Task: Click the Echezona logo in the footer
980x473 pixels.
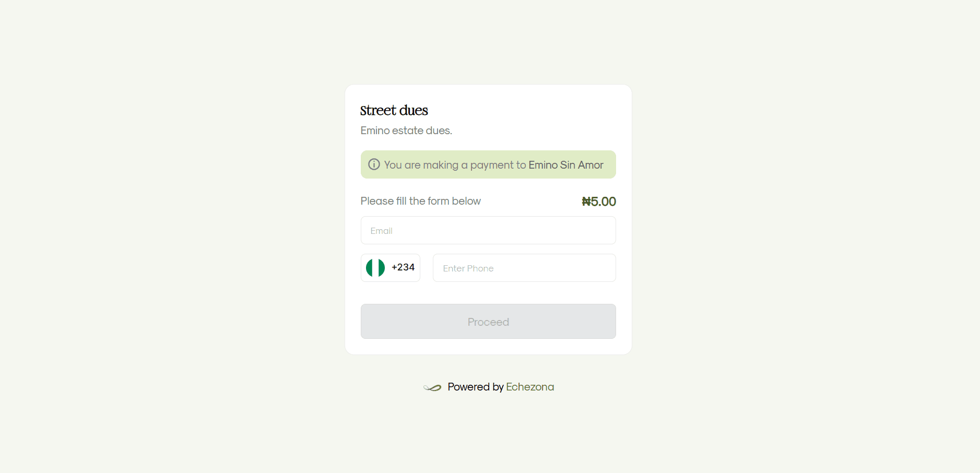Action: click(433, 387)
